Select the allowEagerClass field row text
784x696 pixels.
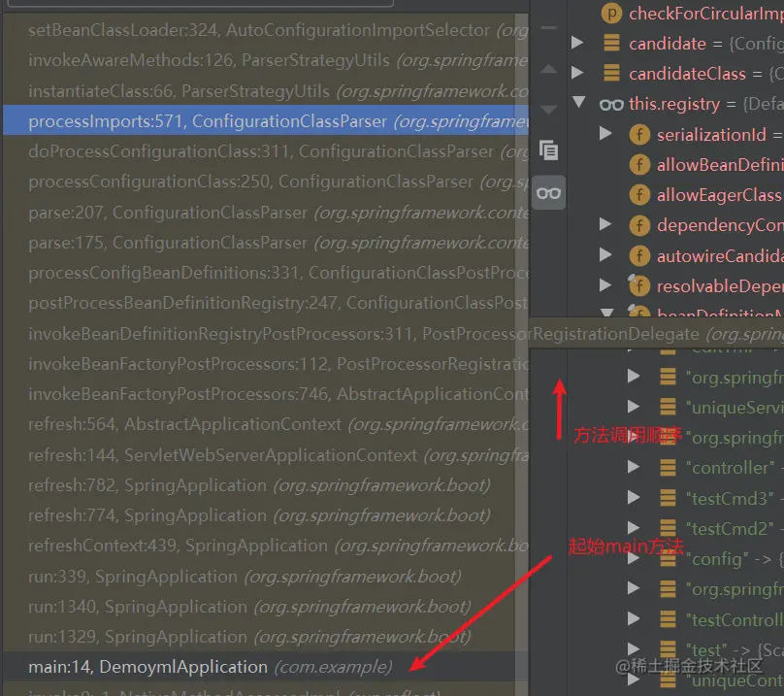(x=720, y=195)
